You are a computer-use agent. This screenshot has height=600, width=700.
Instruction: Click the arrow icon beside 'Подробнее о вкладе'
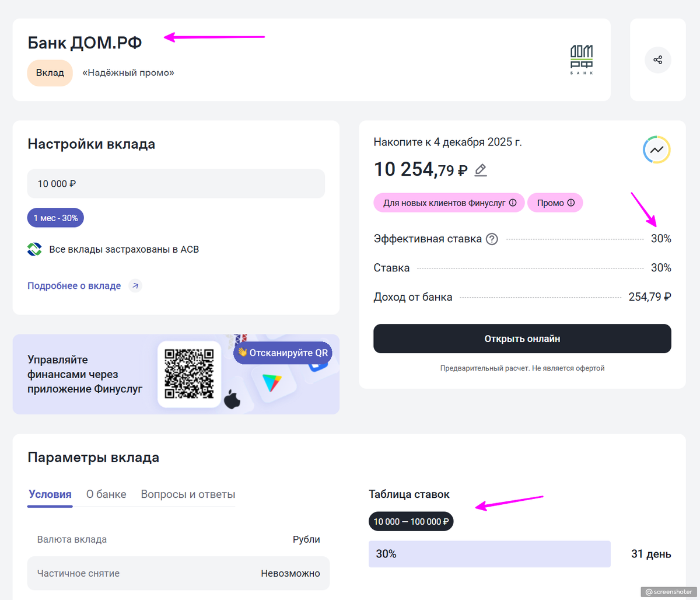click(x=135, y=286)
